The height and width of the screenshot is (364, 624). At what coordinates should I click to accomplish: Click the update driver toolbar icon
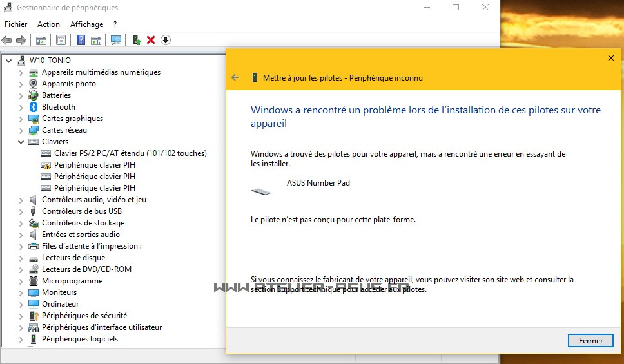click(137, 40)
